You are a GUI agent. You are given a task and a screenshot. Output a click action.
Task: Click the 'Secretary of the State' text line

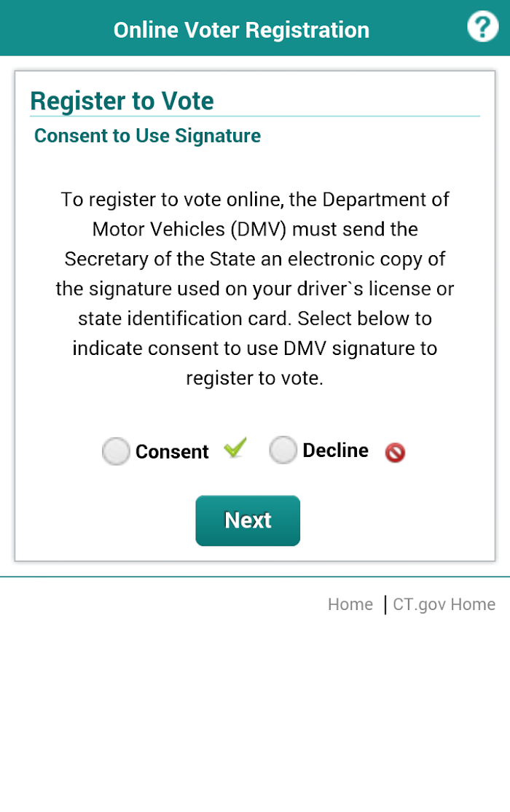(255, 259)
